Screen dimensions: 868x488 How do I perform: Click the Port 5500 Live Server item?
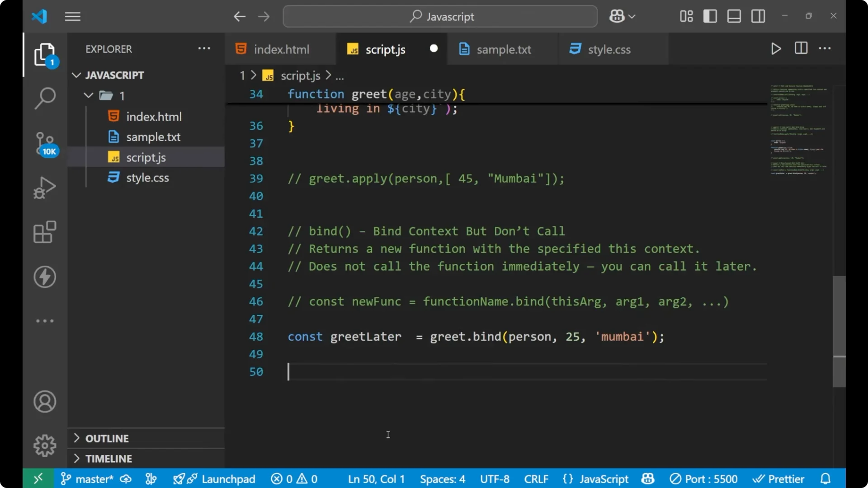(x=703, y=479)
